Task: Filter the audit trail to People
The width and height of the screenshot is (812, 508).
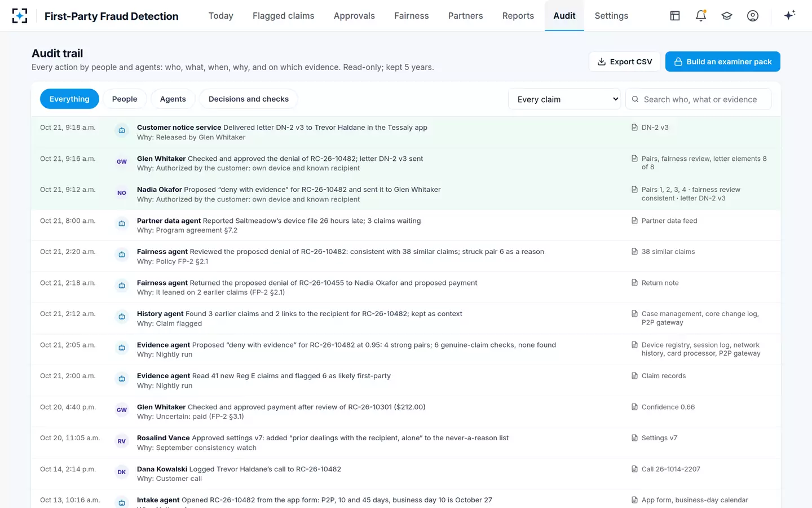Action: pos(125,99)
